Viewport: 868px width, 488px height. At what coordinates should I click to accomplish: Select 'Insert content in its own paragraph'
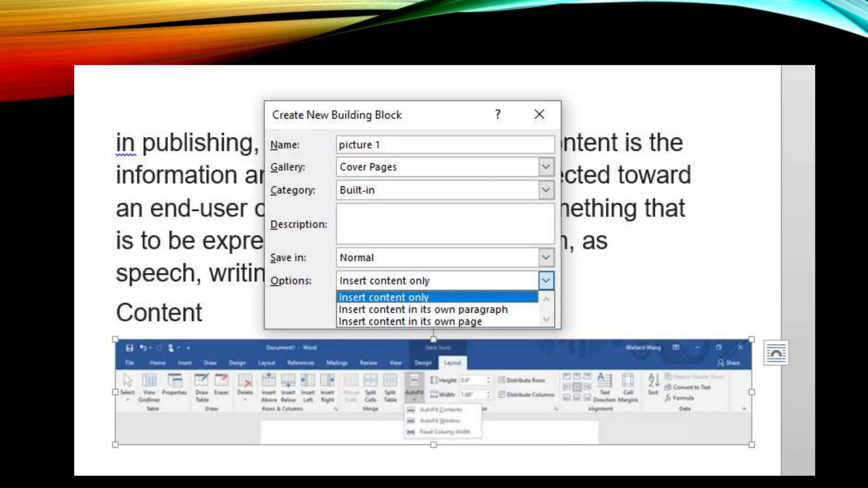(x=423, y=310)
